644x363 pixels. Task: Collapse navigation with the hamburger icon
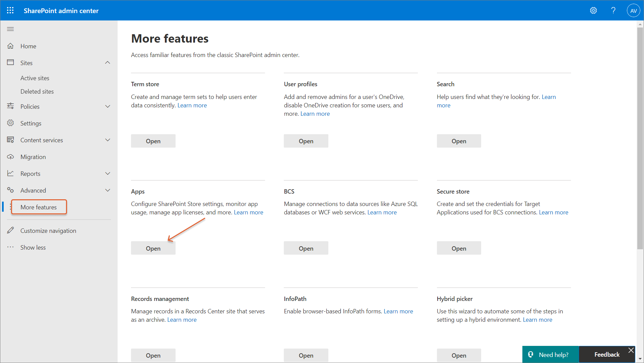[x=10, y=29]
